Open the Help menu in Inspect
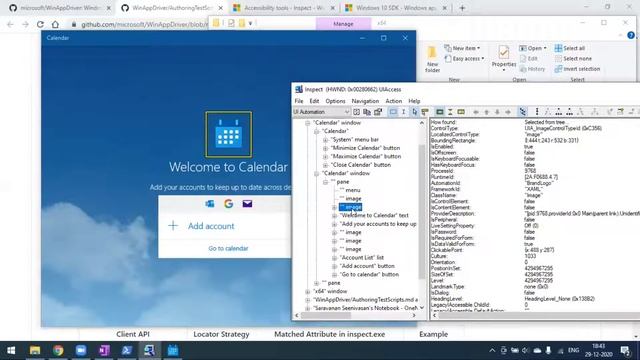The width and height of the screenshot is (640, 360). tap(414, 101)
